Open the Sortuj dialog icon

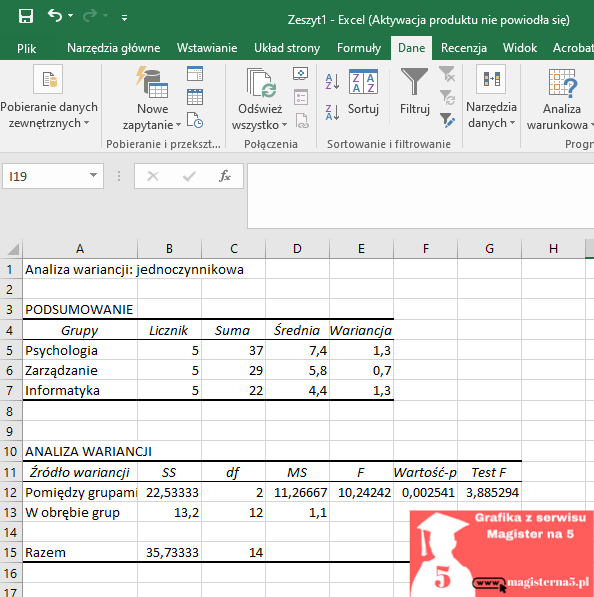364,81
